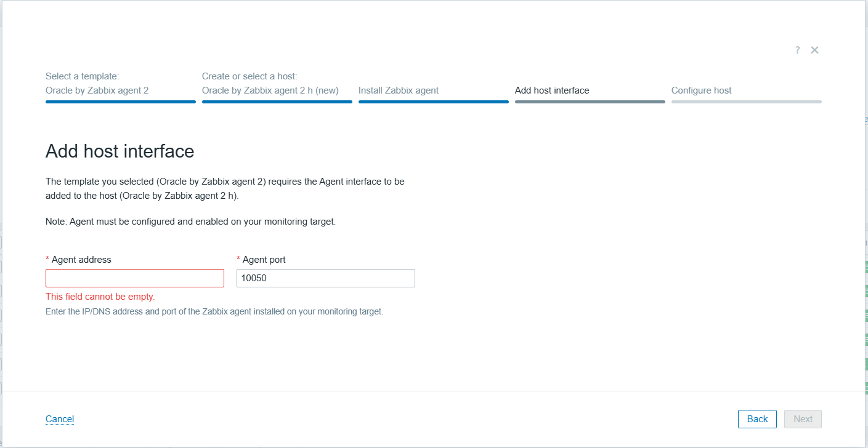Click the IP/DNS address hint text
This screenshot has height=448, width=868.
(x=214, y=311)
